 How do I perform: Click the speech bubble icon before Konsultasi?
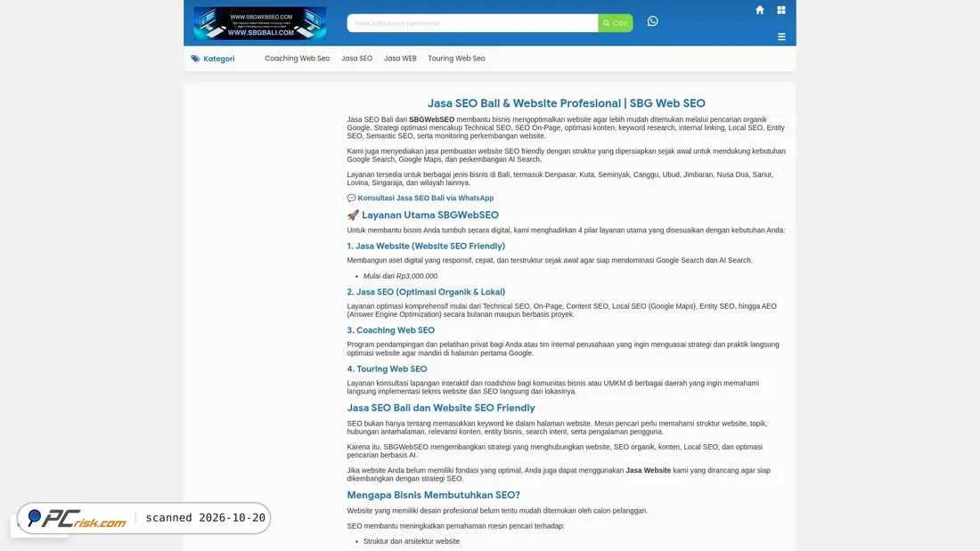[351, 198]
